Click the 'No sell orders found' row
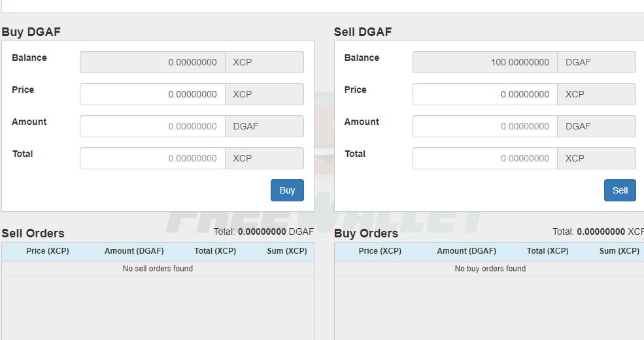The image size is (644, 340). tap(158, 269)
